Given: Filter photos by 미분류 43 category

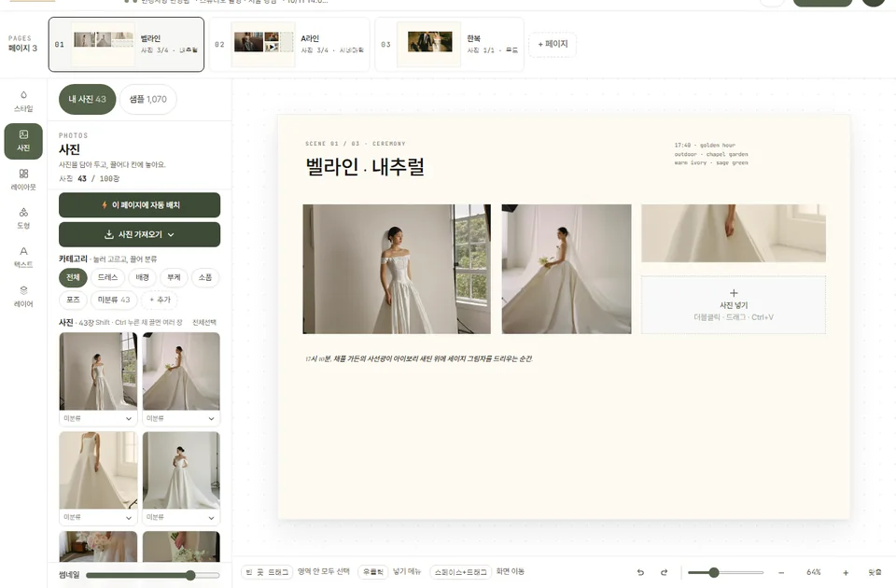Looking at the screenshot, I should (x=114, y=300).
